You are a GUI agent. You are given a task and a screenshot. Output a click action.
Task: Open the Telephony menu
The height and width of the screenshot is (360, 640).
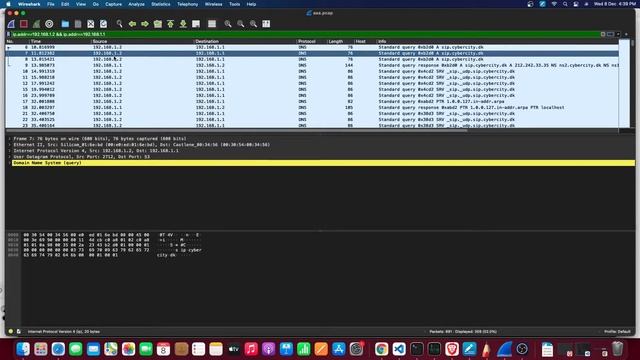(187, 4)
